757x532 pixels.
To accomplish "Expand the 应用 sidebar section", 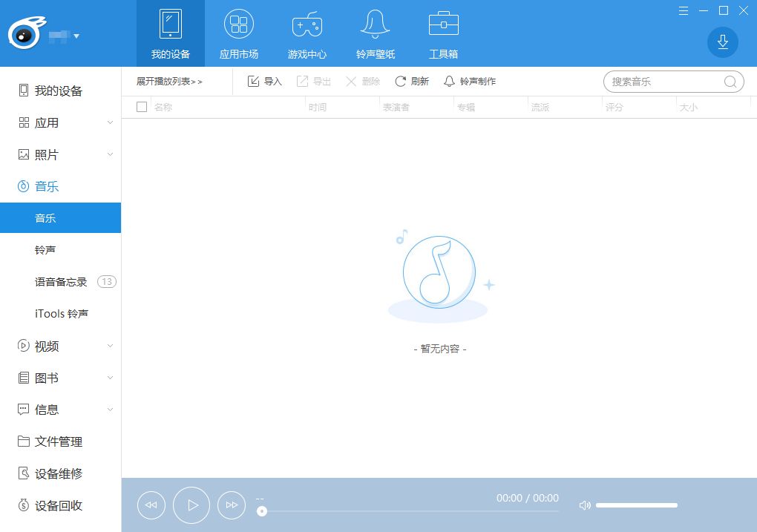I will pyautogui.click(x=110, y=123).
